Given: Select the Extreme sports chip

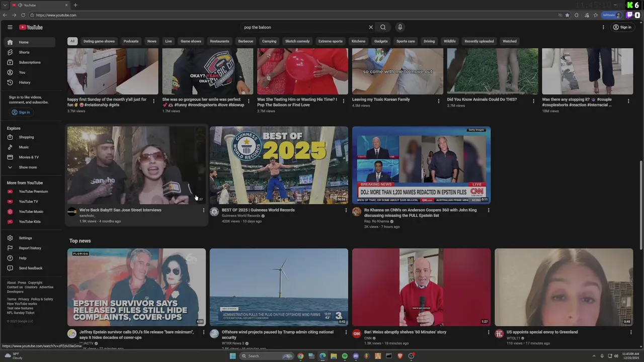Looking at the screenshot, I should (x=331, y=41).
